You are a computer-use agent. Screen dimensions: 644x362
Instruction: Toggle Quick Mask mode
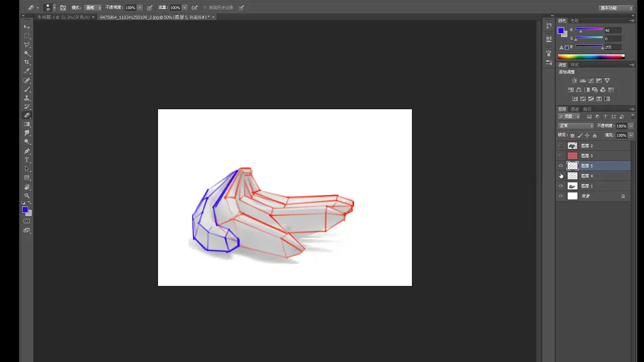pyautogui.click(x=27, y=221)
